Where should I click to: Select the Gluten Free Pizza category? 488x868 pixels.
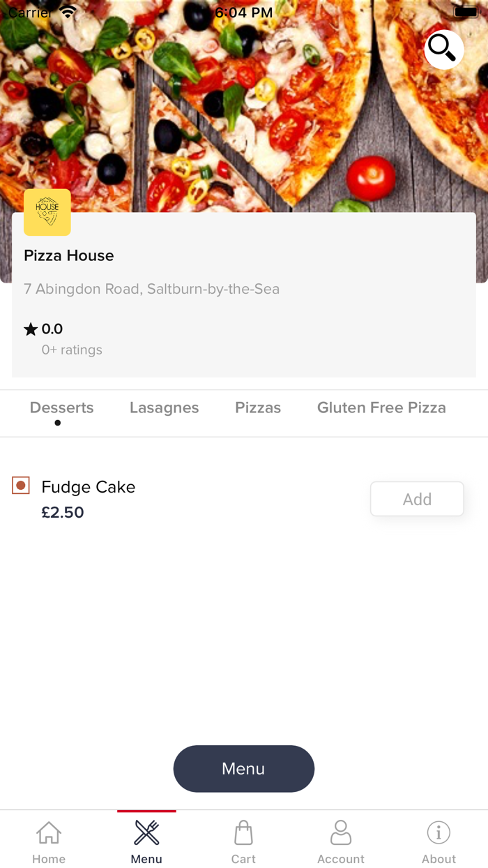381,407
